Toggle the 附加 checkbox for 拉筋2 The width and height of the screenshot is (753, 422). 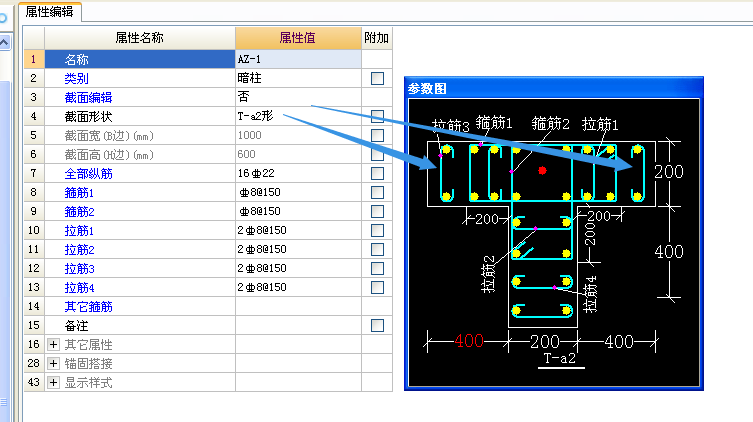point(377,249)
